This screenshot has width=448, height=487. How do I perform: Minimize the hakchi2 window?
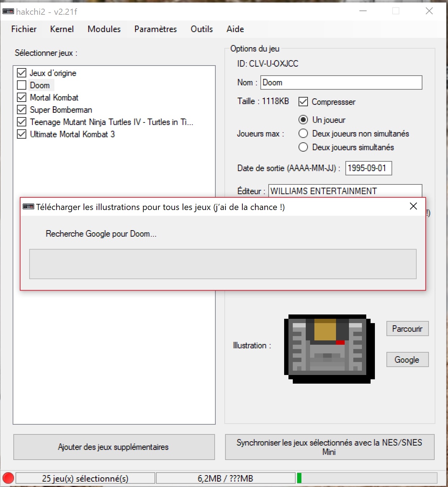[363, 11]
